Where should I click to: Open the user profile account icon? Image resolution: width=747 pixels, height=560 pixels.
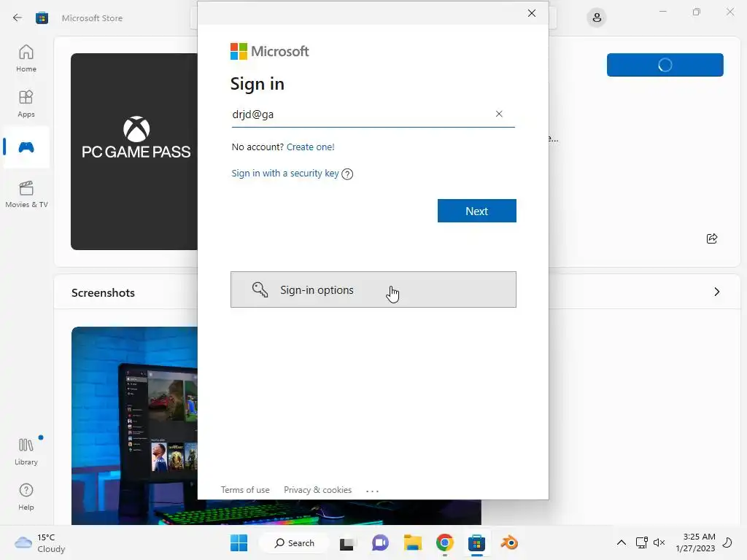(597, 18)
